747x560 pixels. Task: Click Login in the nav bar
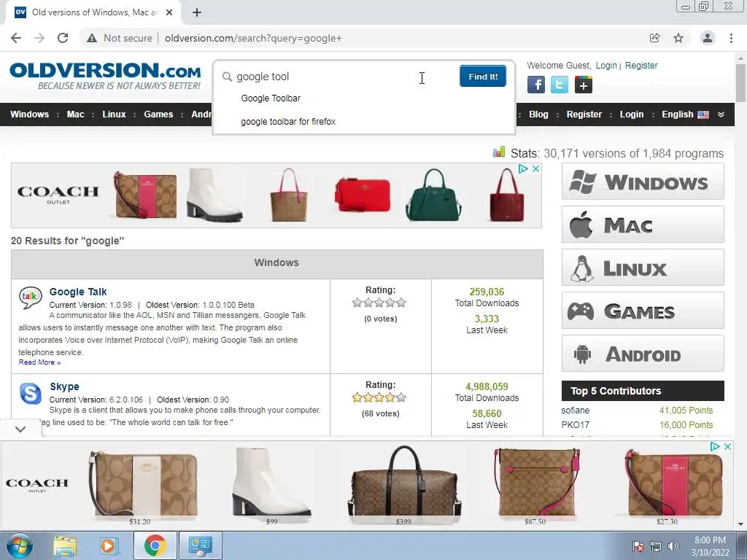[x=632, y=114]
